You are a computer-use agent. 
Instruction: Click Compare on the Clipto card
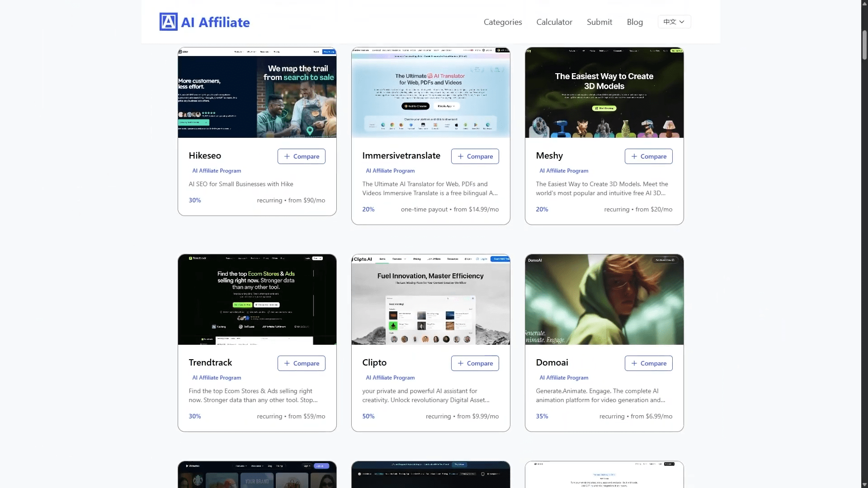(475, 363)
